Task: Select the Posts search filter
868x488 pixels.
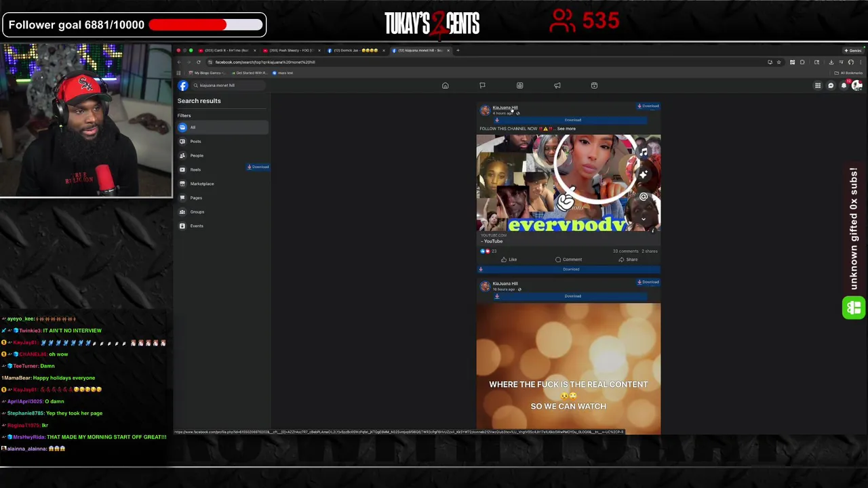Action: point(222,142)
